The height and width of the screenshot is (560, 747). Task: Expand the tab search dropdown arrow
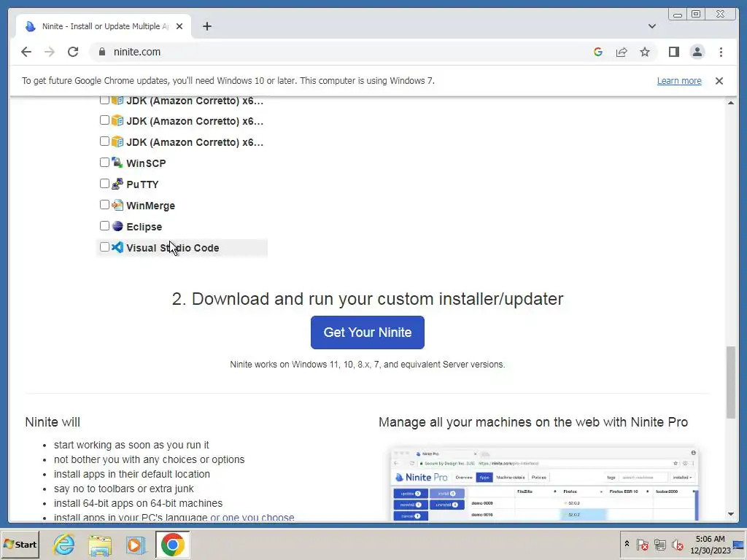coord(651,26)
